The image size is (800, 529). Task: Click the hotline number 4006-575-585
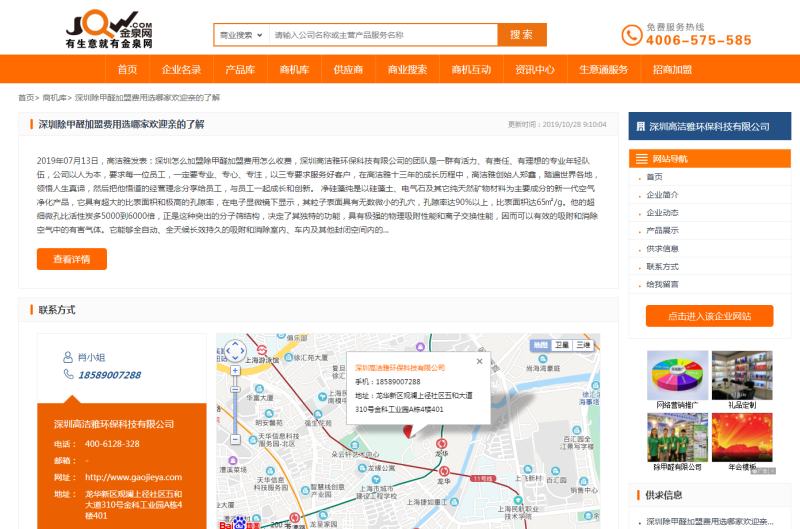click(698, 40)
